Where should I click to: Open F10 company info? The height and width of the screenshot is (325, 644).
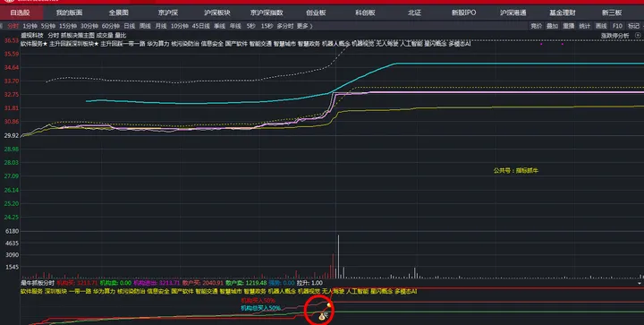pyautogui.click(x=617, y=26)
